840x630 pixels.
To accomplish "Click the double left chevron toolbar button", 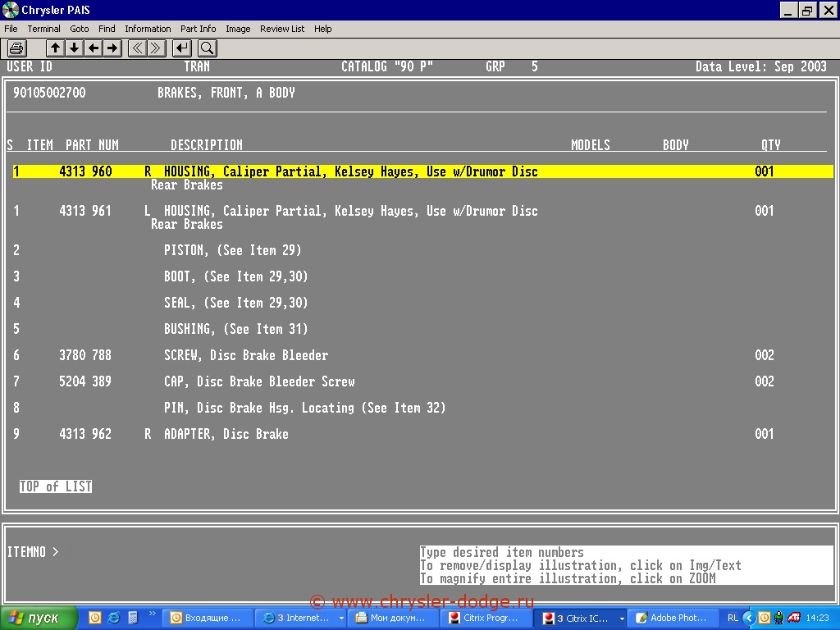I will 137,48.
